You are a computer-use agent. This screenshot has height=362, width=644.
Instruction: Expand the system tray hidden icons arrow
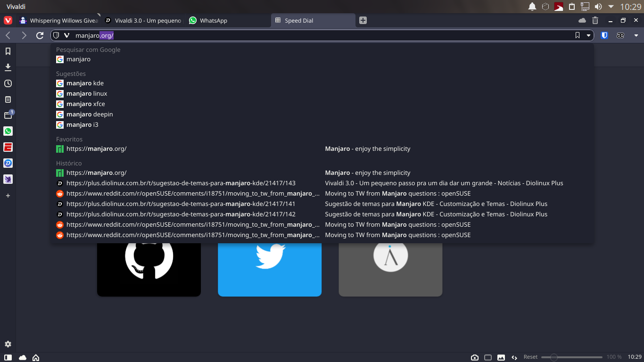coord(611,7)
